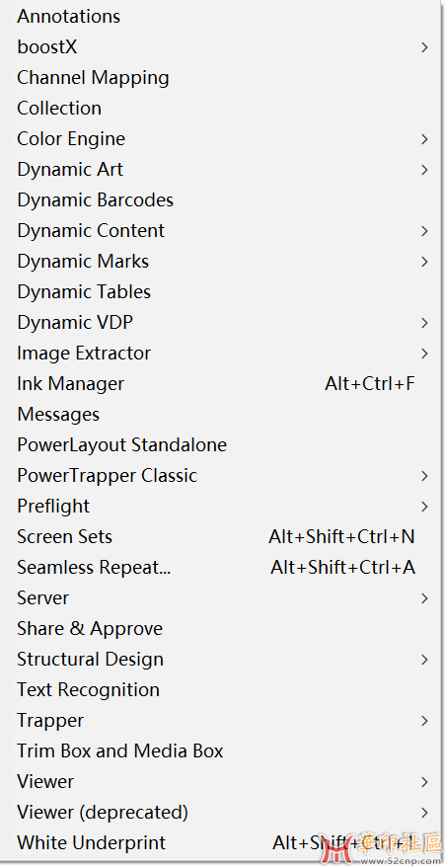The image size is (445, 868).
Task: Expand the boostX submenu arrow
Action: (x=424, y=47)
